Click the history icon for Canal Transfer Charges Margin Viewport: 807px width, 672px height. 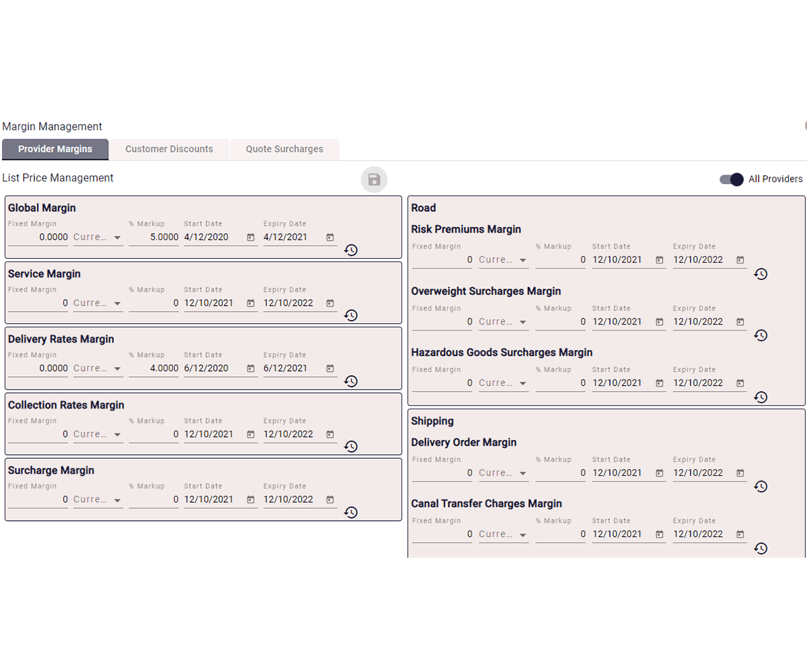pyautogui.click(x=761, y=548)
